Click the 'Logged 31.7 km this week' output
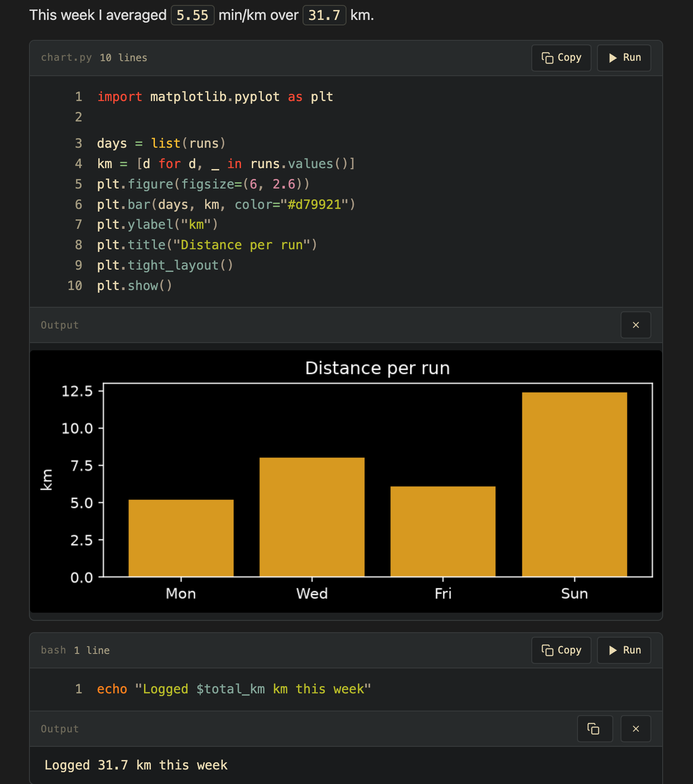693x784 pixels. (136, 765)
